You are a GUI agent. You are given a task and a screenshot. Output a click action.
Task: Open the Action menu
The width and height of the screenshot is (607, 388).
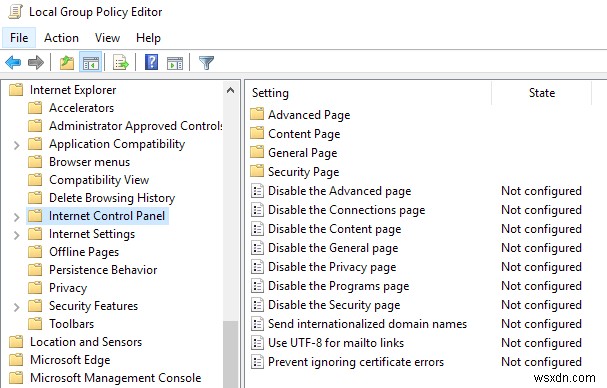pyautogui.click(x=61, y=38)
